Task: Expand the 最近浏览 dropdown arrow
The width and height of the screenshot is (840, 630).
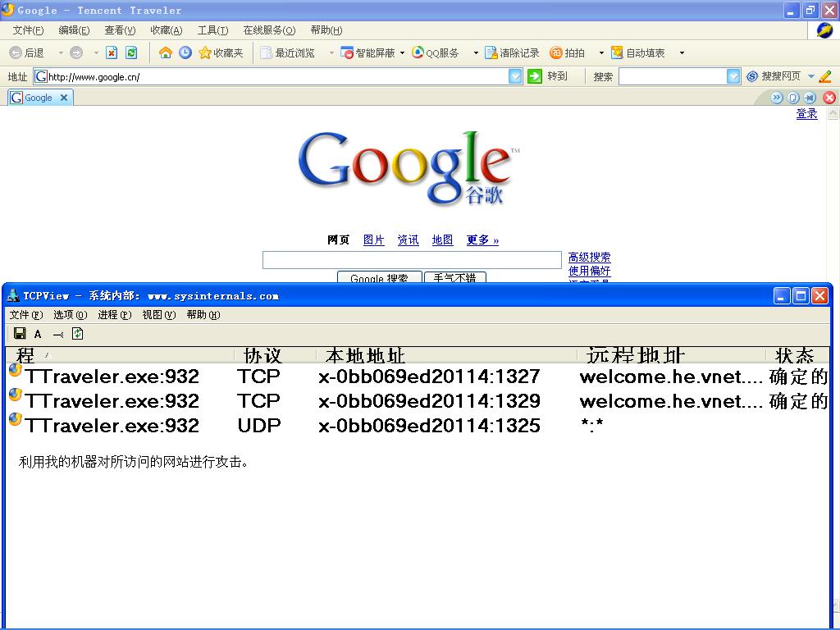Action: pos(331,52)
